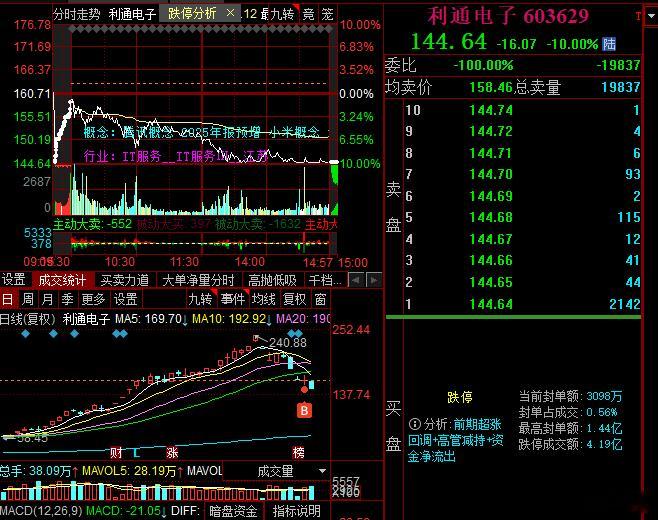Open the 更多 period options
658x520 pixels.
[93, 299]
